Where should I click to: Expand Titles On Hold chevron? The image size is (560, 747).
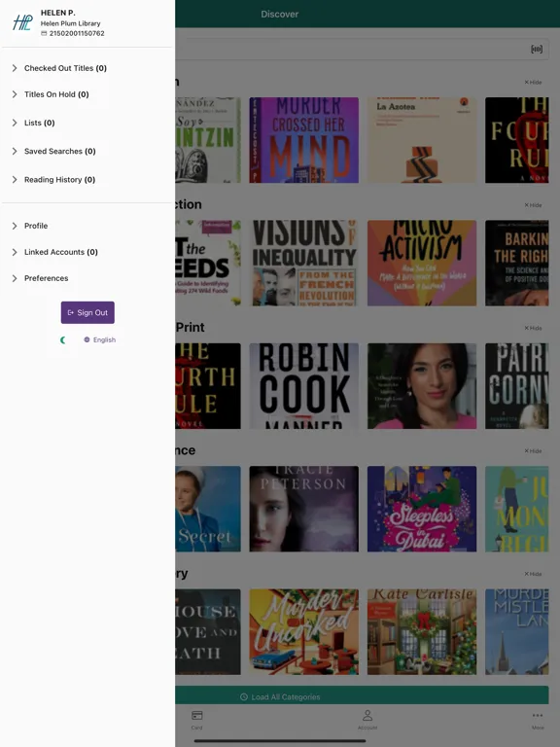click(x=15, y=94)
